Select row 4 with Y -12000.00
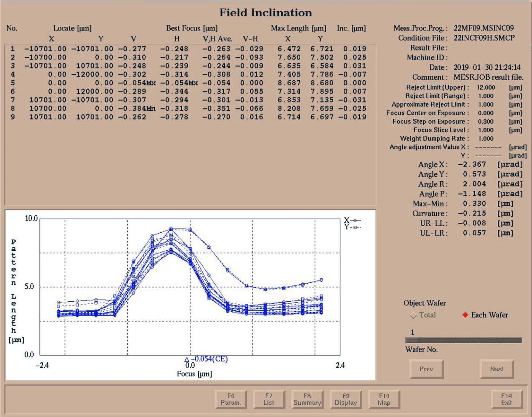Image resolution: width=532 pixels, height=417 pixels. pos(188,75)
